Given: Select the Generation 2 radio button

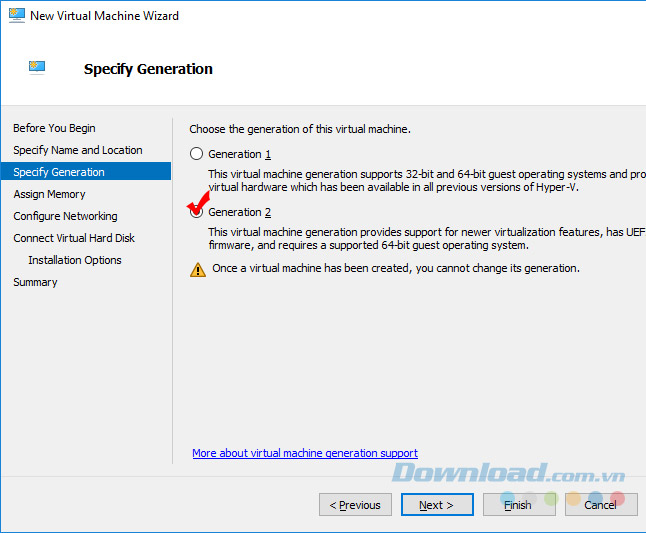Looking at the screenshot, I should (x=197, y=212).
